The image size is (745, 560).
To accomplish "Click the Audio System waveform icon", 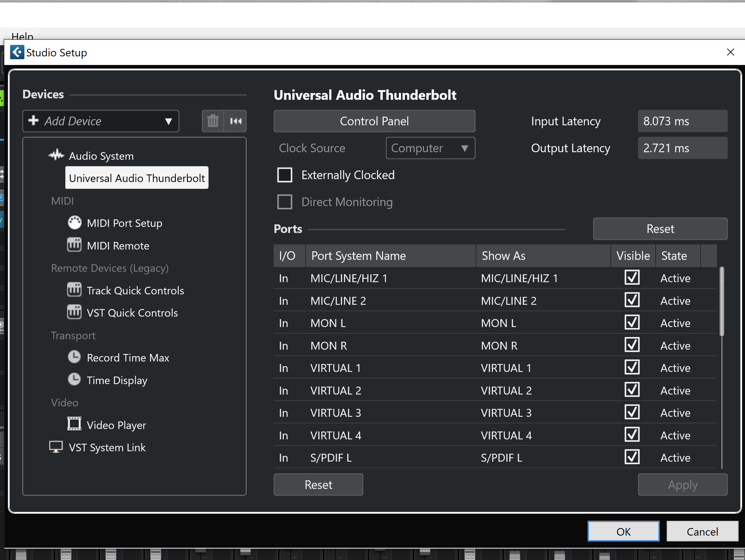I will (56, 155).
